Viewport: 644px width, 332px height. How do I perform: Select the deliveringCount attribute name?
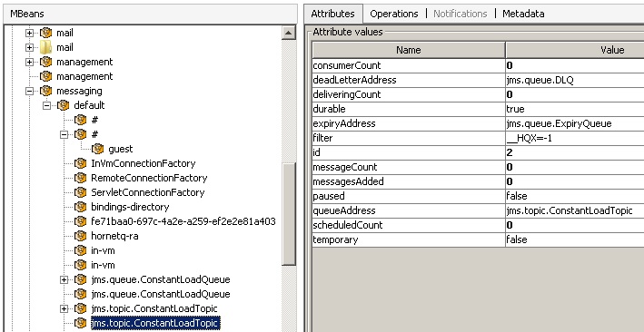347,94
